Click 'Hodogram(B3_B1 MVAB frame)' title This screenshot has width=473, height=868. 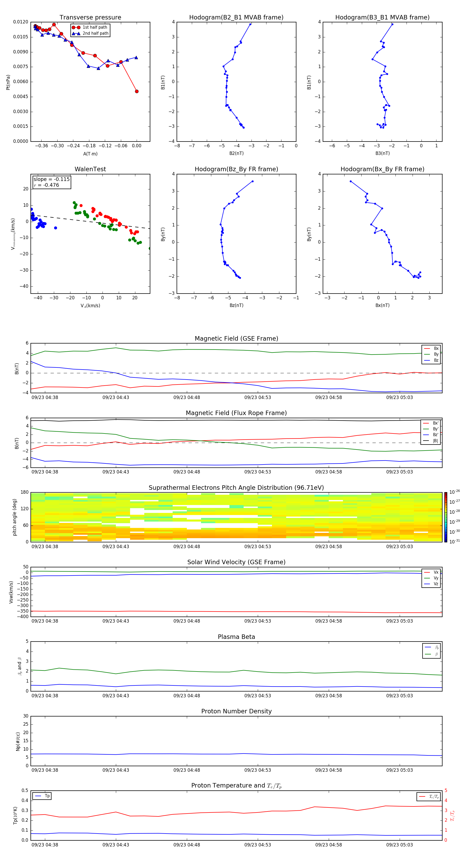[x=382, y=18]
